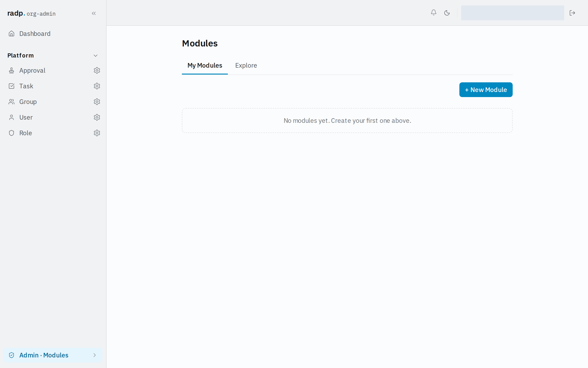Viewport: 588px width, 368px height.
Task: Open Task settings gear
Action: click(97, 86)
